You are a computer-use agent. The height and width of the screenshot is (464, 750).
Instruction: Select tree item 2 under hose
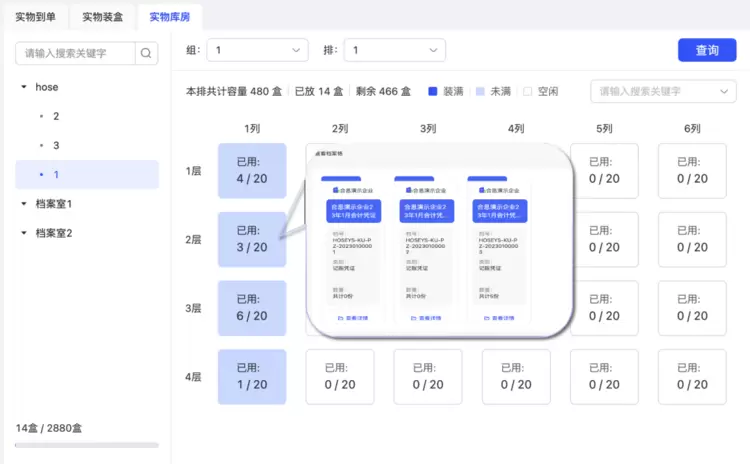[56, 116]
